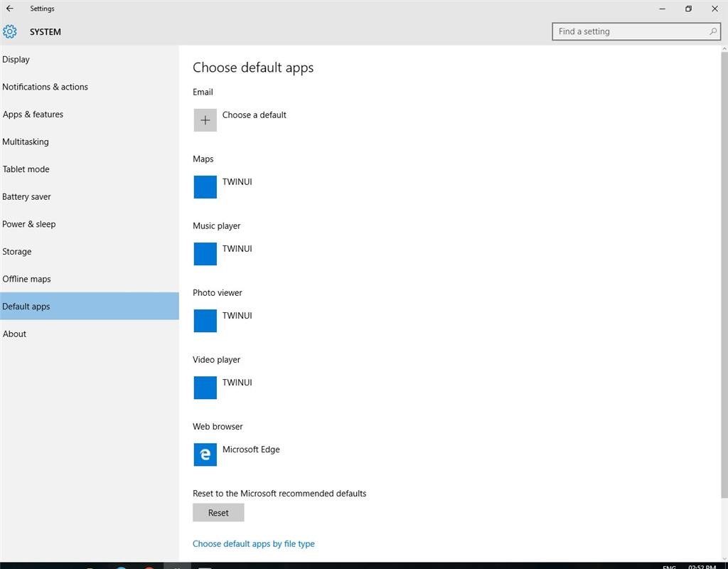Screen dimensions: 728x569
Task: Go back using the Settings back arrow
Action: pyautogui.click(x=10, y=9)
